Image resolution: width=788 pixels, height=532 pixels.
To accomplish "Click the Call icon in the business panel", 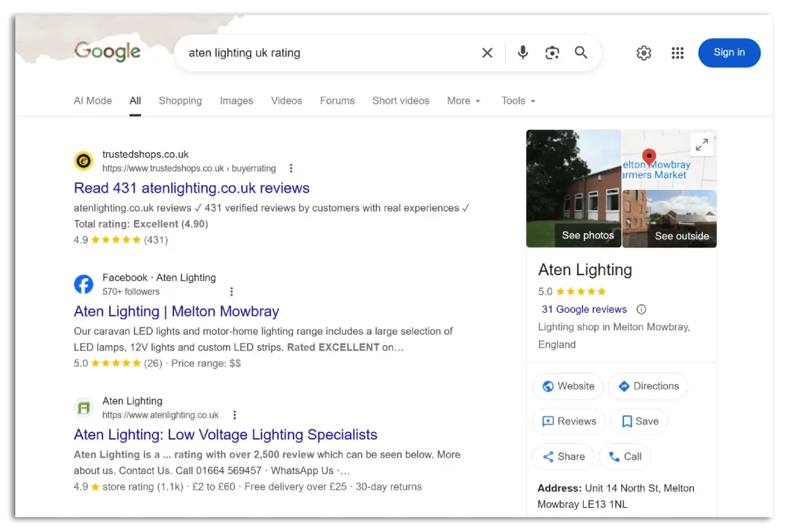I will (x=613, y=456).
